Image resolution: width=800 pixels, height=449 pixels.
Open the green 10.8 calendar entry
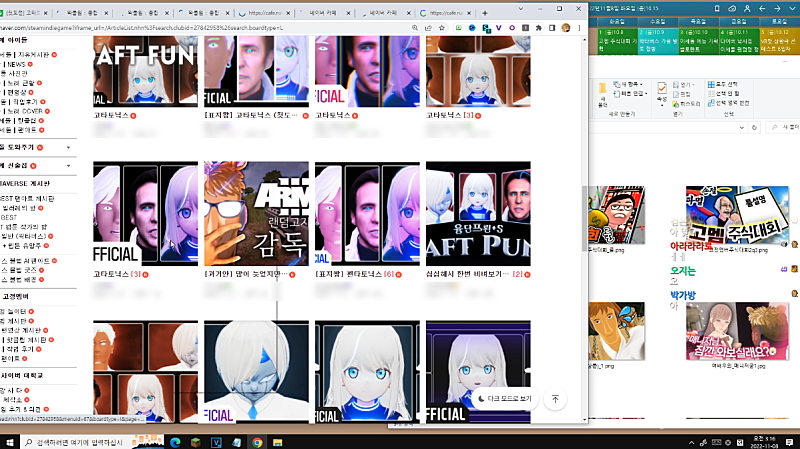click(x=617, y=41)
